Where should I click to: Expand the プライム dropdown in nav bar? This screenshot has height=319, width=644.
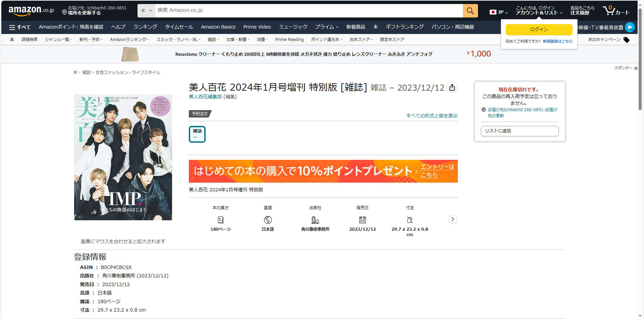326,27
